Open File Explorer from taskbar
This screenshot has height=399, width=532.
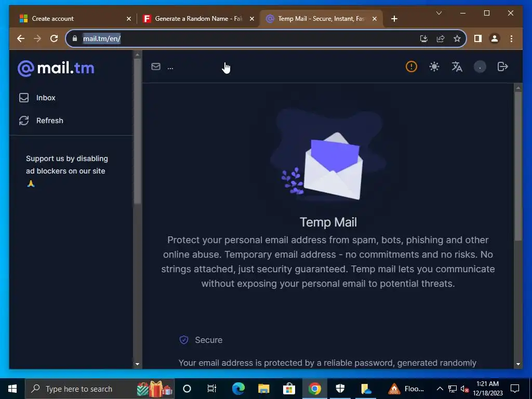263,389
